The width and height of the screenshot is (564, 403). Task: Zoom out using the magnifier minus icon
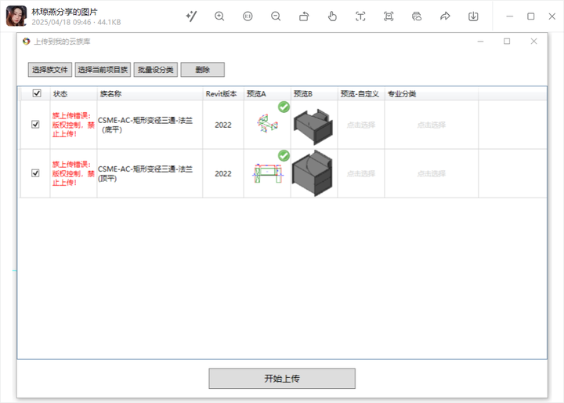tap(276, 16)
